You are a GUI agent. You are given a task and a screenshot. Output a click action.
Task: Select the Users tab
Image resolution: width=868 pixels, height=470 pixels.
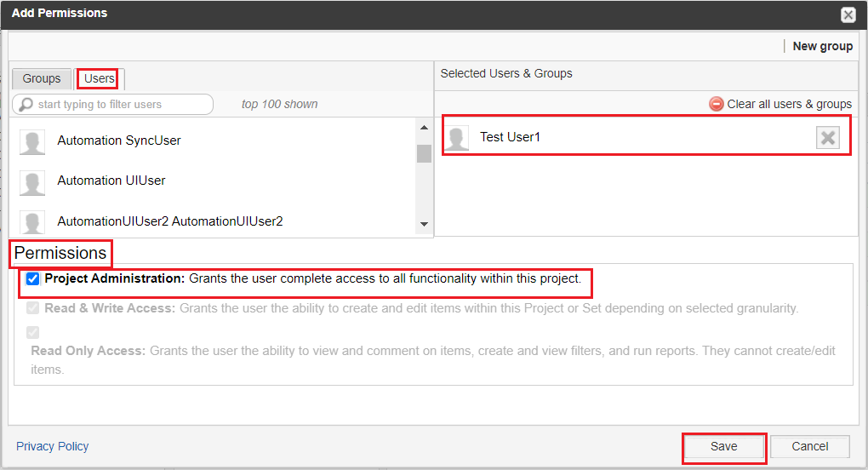pos(100,79)
